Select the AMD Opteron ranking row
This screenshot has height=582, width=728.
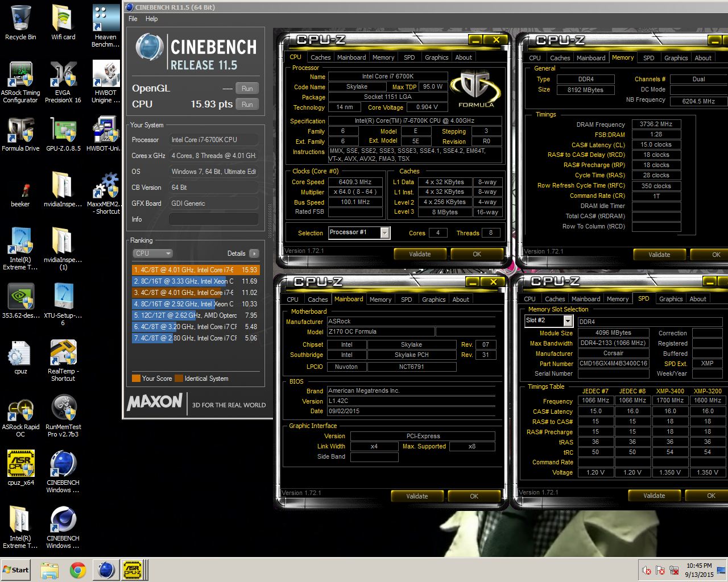tap(196, 315)
